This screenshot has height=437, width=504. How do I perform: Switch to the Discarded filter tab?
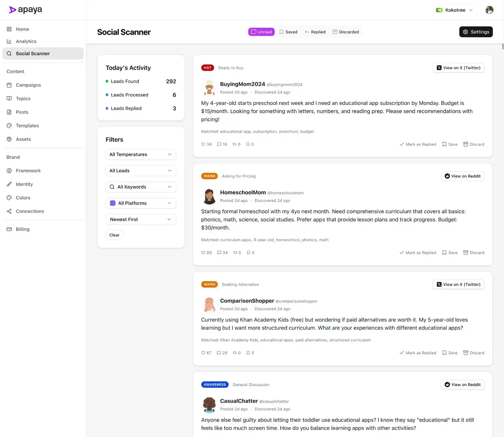346,32
